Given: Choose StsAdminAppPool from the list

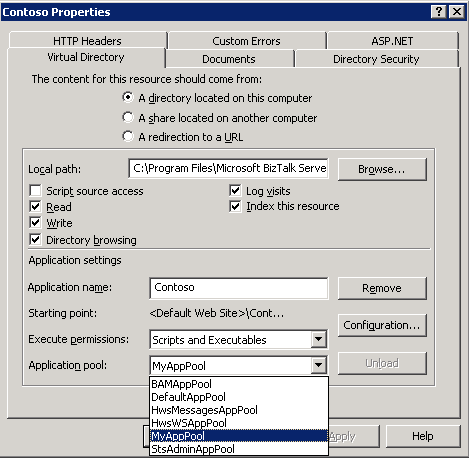Looking at the screenshot, I should [239, 449].
